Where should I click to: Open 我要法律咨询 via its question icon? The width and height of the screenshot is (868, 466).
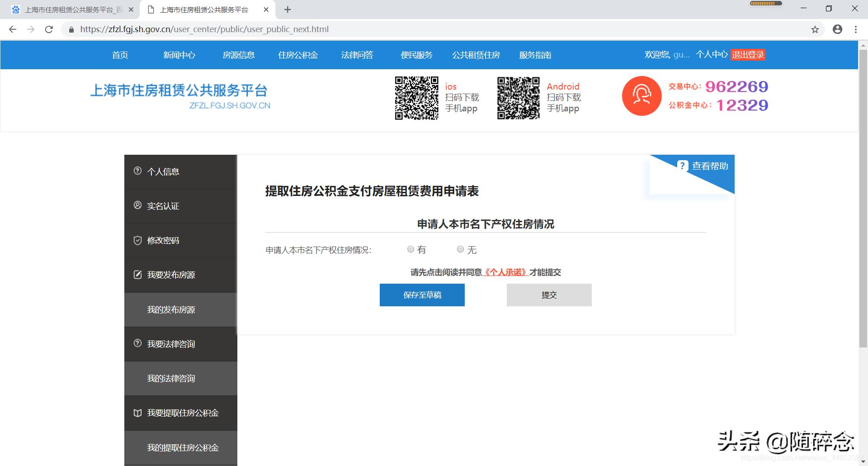click(138, 344)
